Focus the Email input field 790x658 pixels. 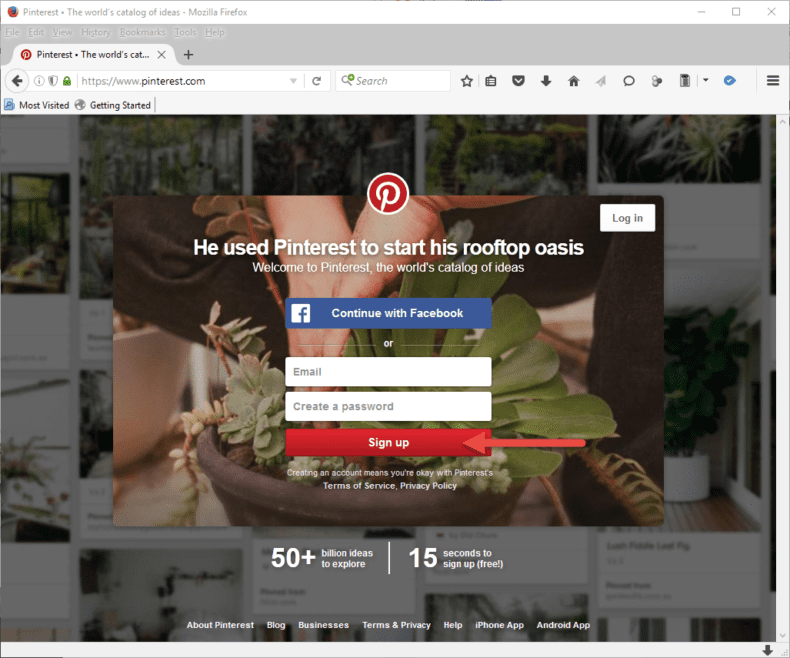(388, 372)
